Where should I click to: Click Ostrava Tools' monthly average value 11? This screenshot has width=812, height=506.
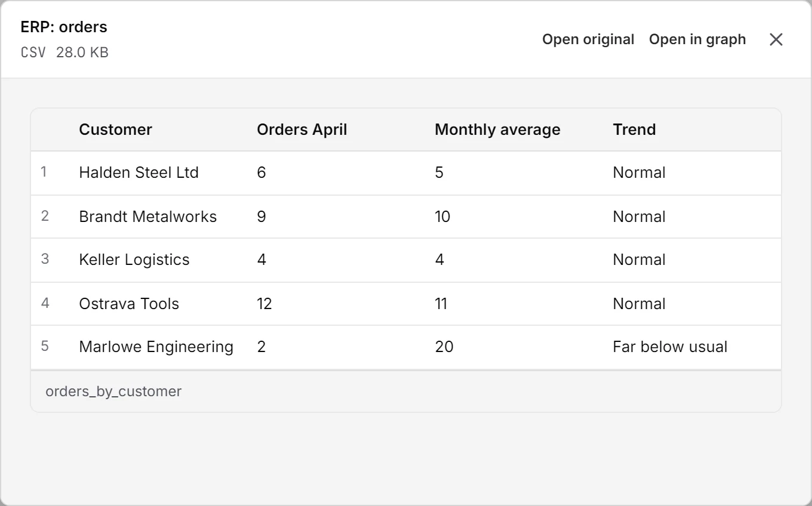(x=441, y=304)
